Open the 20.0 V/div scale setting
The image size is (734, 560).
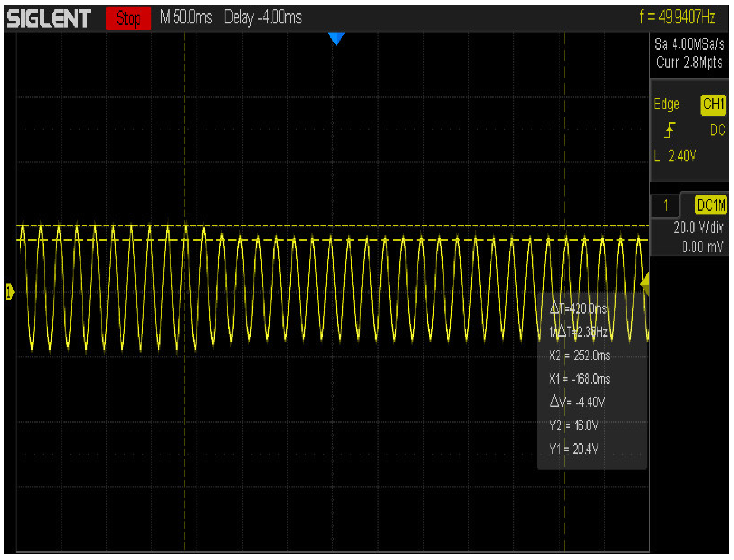pyautogui.click(x=698, y=227)
